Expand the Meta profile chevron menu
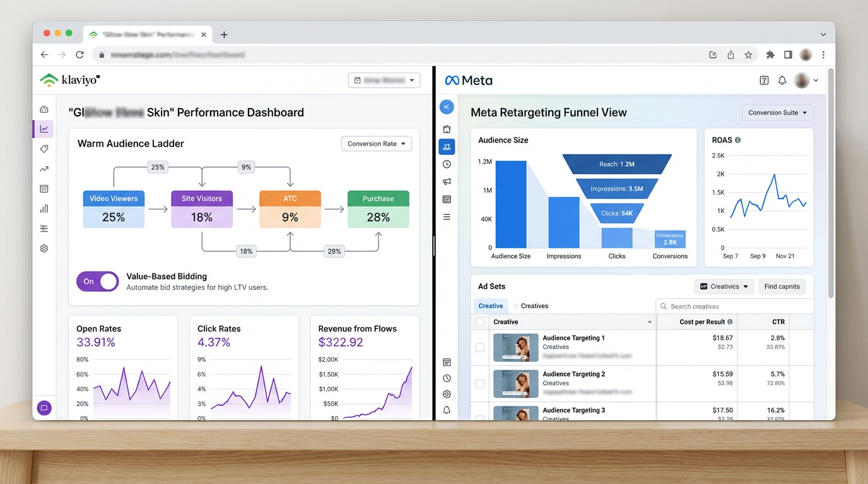 [816, 81]
